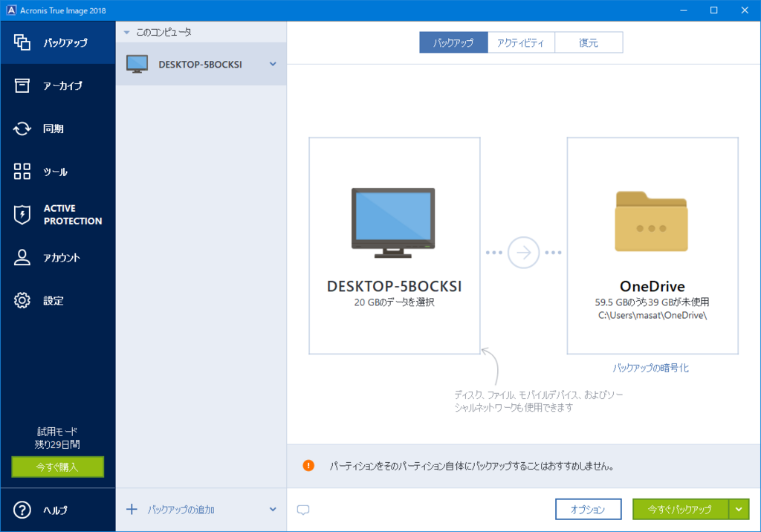Open the dropdown arrow beside 今すぐバックアップ
The width and height of the screenshot is (761, 532).
coord(739,509)
